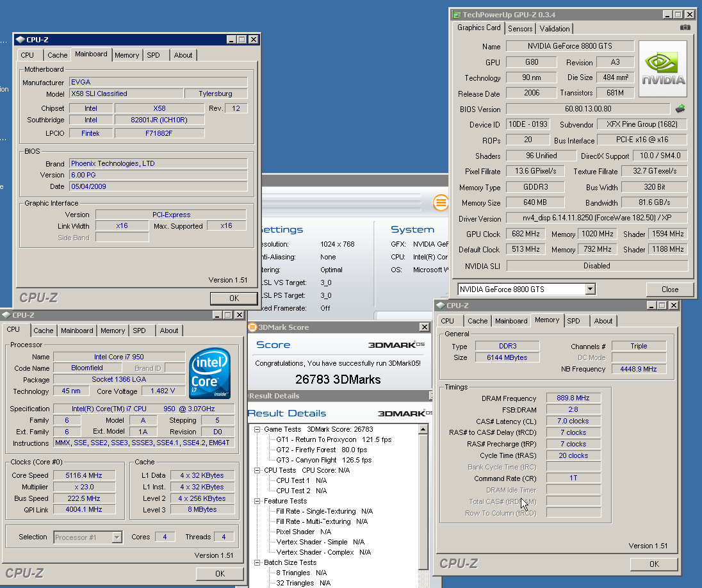Click the Close button in GPU-Z

(x=670, y=290)
